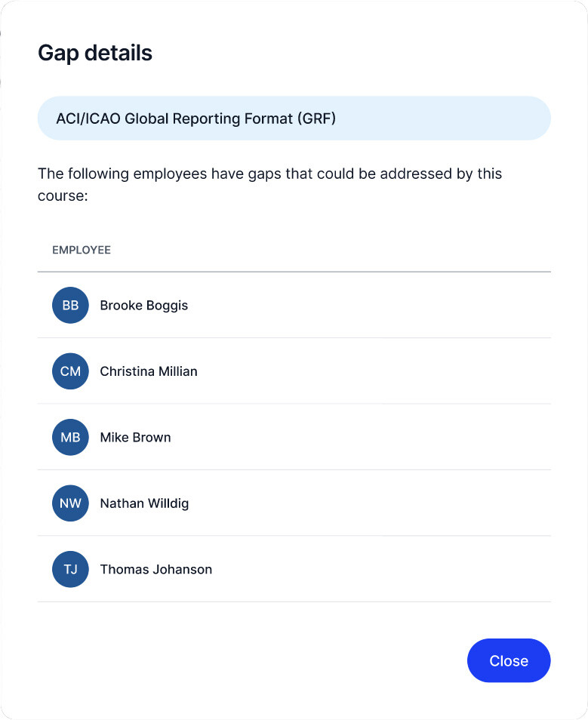Select the Mike Brown name text
The height and width of the screenshot is (720, 588).
point(135,438)
